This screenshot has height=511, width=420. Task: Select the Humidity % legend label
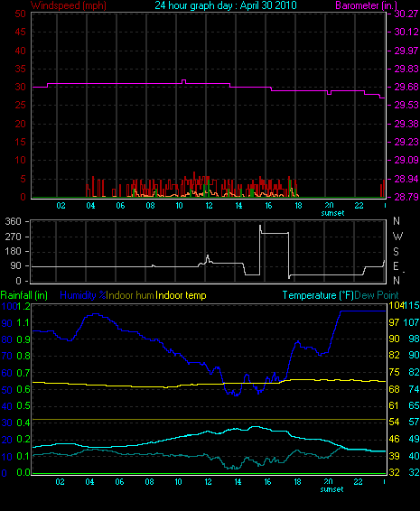(83, 295)
